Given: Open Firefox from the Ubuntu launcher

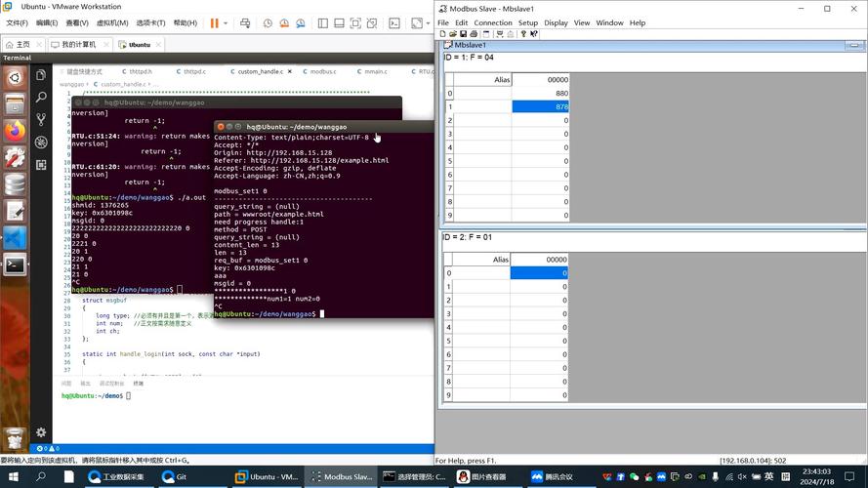Looking at the screenshot, I should (15, 131).
